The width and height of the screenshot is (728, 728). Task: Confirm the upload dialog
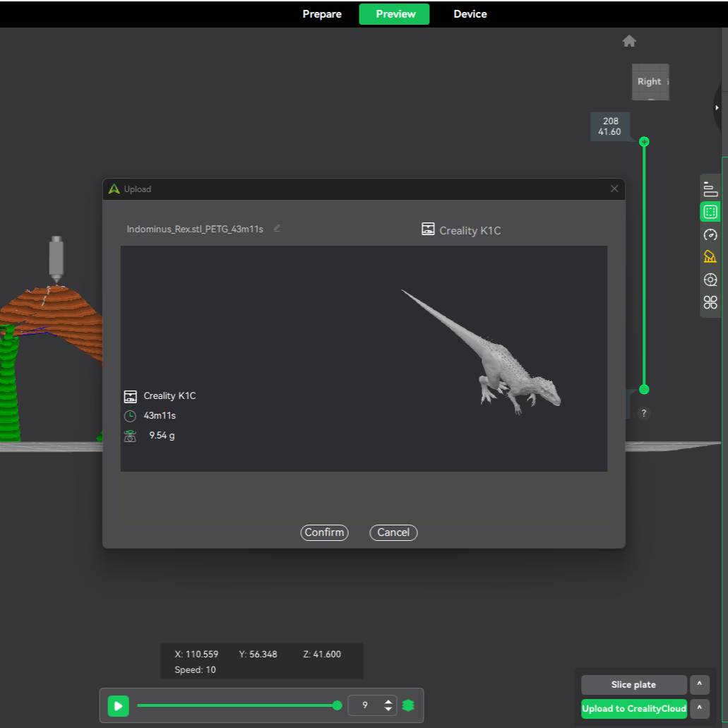(x=324, y=532)
